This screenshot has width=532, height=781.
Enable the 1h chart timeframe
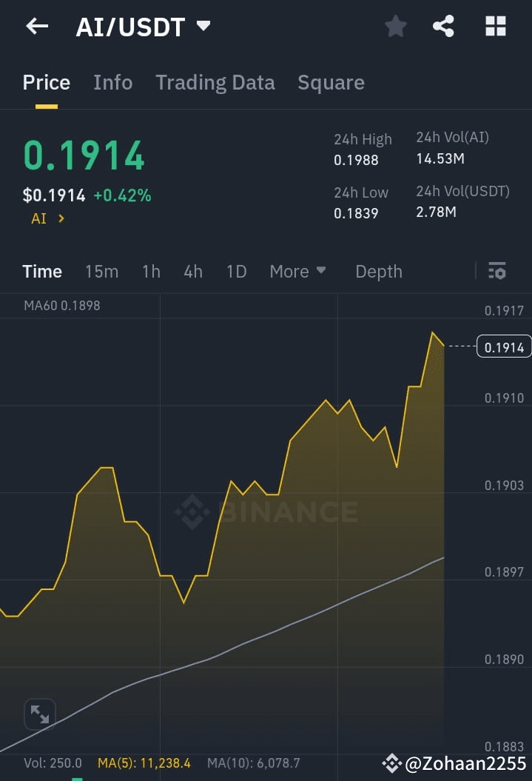tap(151, 271)
